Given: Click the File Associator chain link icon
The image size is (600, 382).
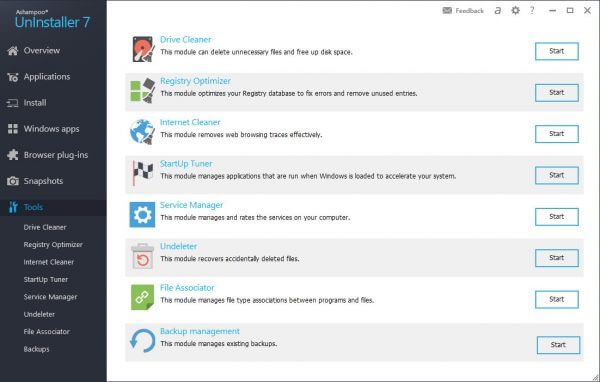Looking at the screenshot, I should pyautogui.click(x=142, y=297).
